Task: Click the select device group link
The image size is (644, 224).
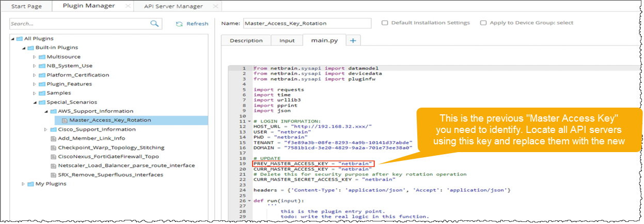Action: (x=564, y=23)
